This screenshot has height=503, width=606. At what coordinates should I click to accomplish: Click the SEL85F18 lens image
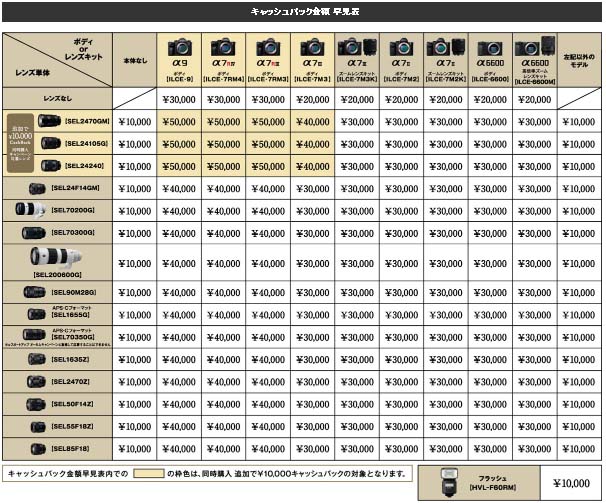[38, 449]
